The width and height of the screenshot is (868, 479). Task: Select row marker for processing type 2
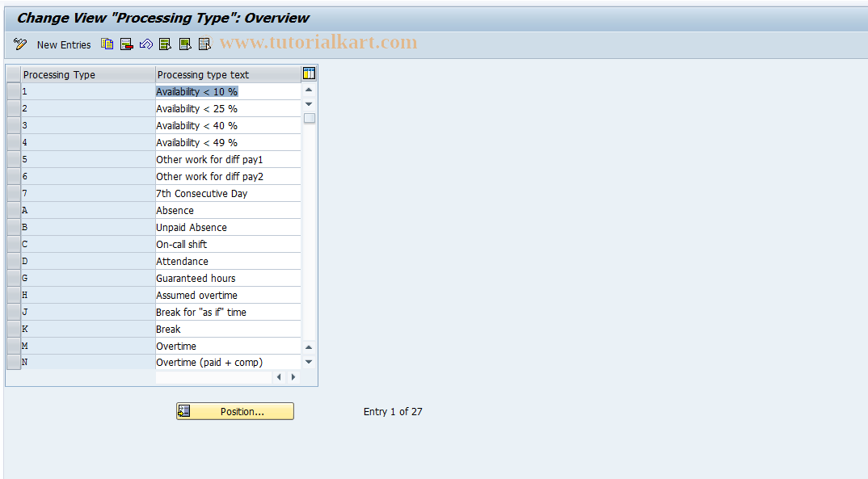[14, 108]
